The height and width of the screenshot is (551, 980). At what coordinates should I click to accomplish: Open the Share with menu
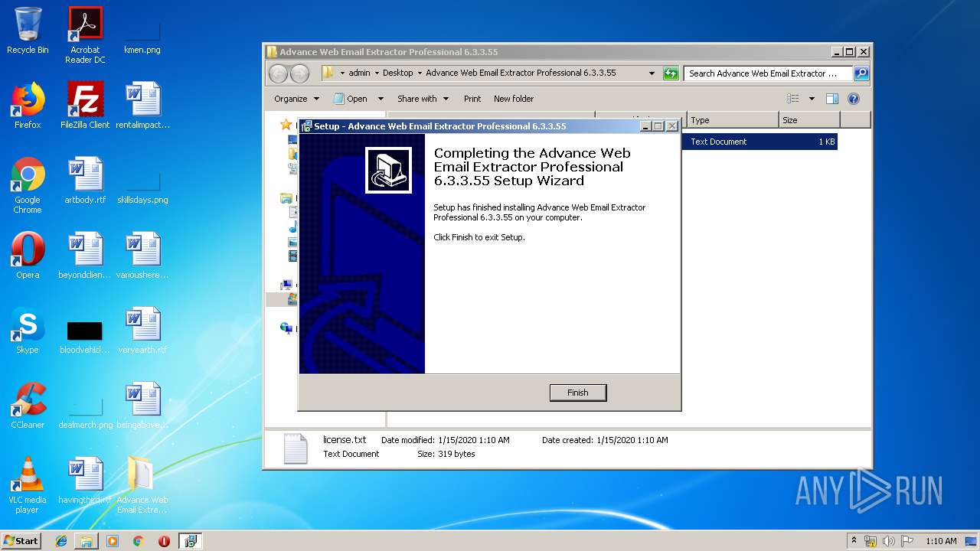click(423, 99)
